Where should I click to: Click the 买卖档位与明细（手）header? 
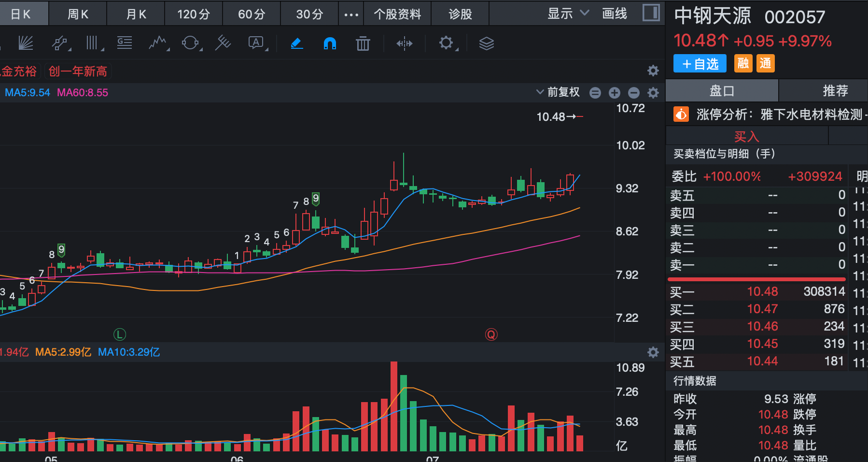coord(724,154)
